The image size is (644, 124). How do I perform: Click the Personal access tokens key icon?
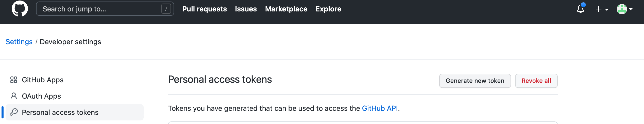pyautogui.click(x=14, y=112)
